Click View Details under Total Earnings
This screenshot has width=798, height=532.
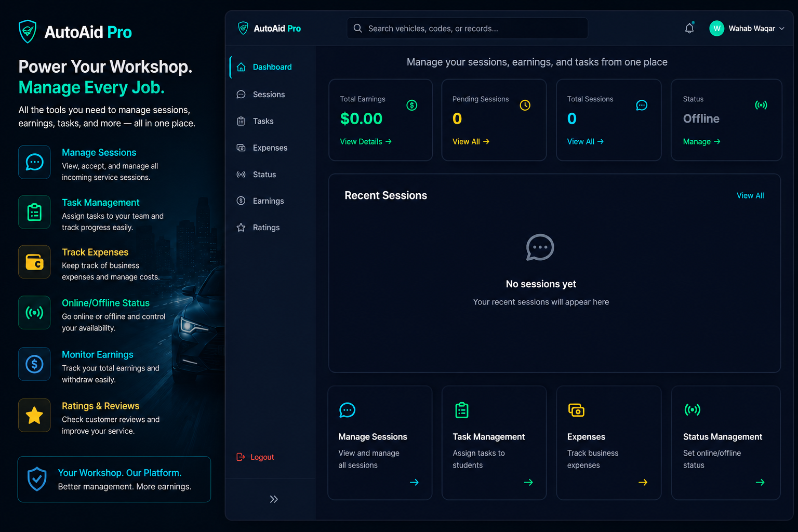click(366, 141)
